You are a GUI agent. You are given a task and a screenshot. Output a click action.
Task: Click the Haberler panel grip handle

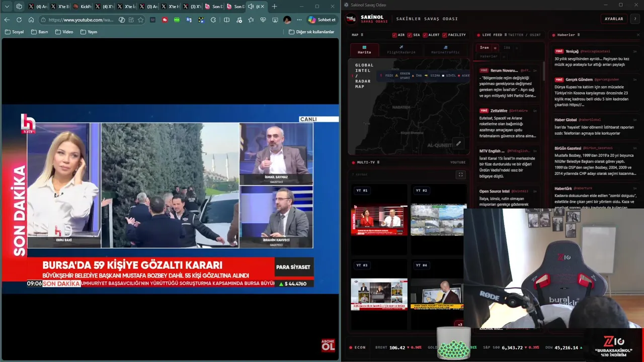(579, 35)
